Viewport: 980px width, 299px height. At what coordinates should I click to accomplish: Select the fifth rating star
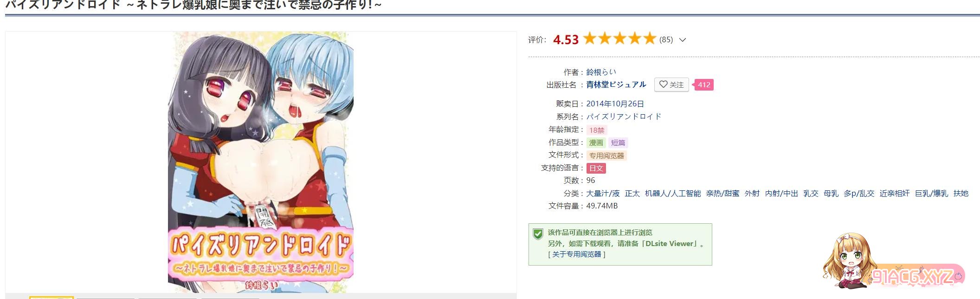coord(650,39)
